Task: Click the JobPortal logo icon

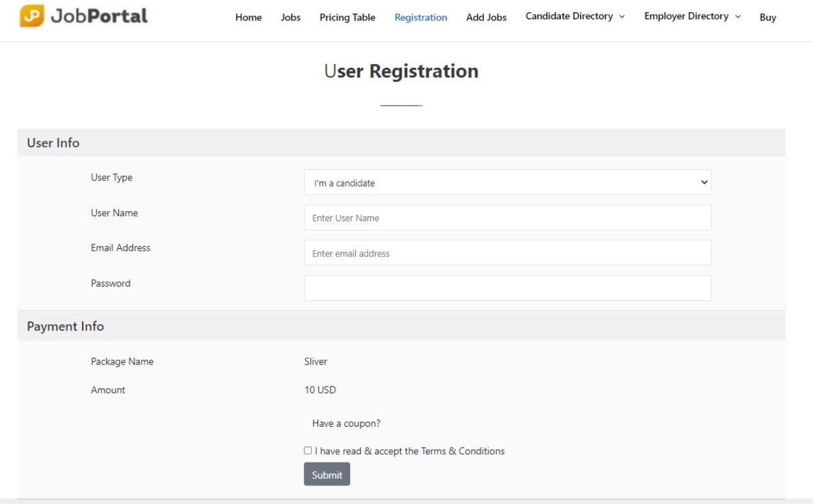Action: pyautogui.click(x=32, y=16)
